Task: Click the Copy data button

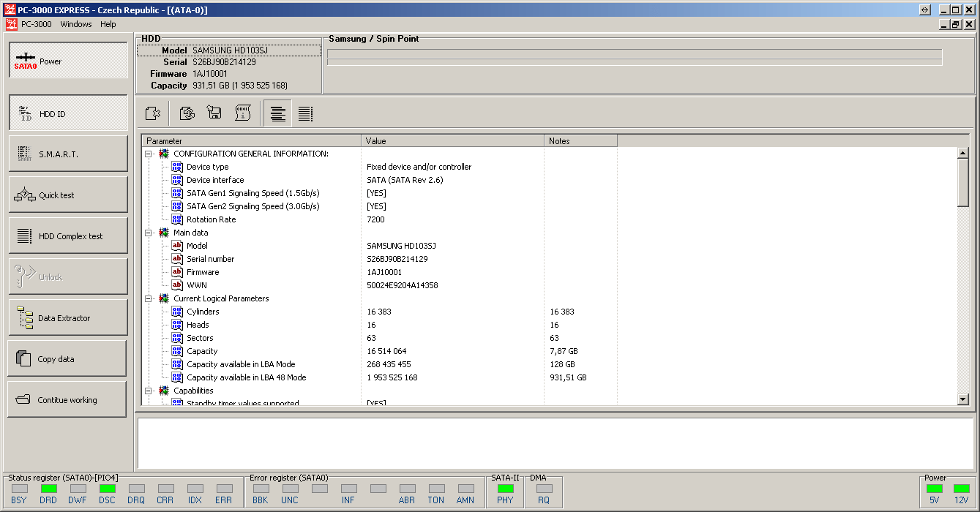Action: tap(68, 358)
